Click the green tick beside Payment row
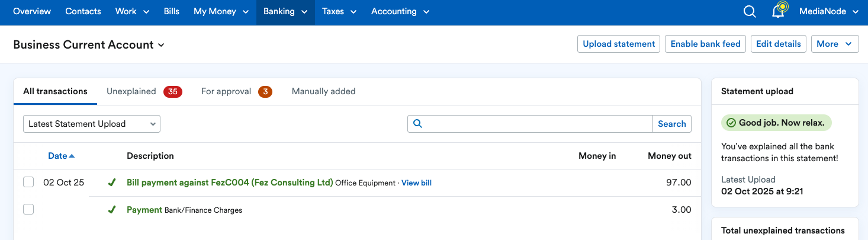 [x=112, y=210]
